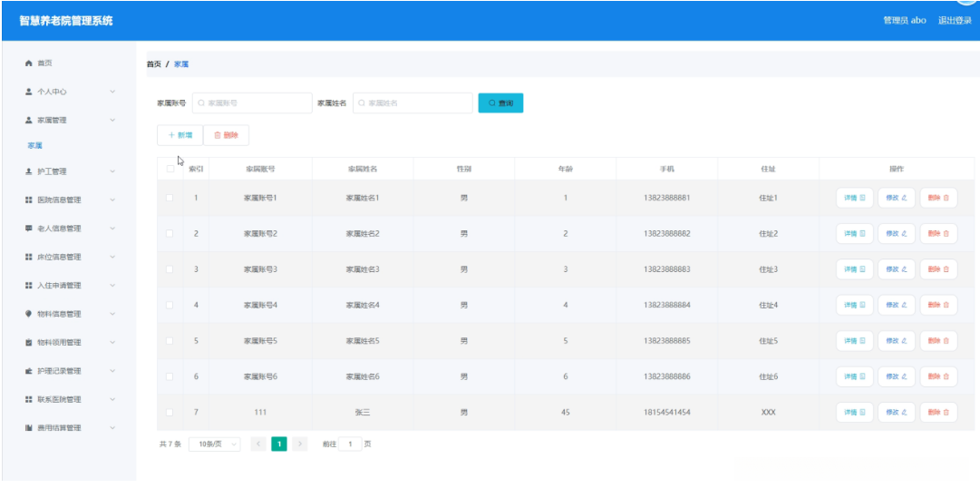Image resolution: width=980 pixels, height=488 pixels.
Task: Click the icon beside 老人信息管理
Action: 28,229
